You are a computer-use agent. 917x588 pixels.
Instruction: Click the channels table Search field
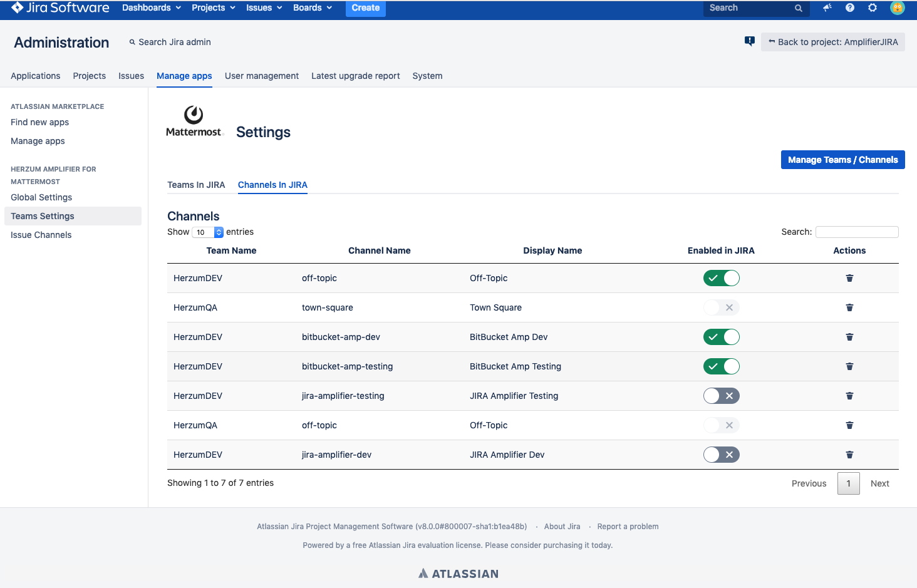point(856,232)
